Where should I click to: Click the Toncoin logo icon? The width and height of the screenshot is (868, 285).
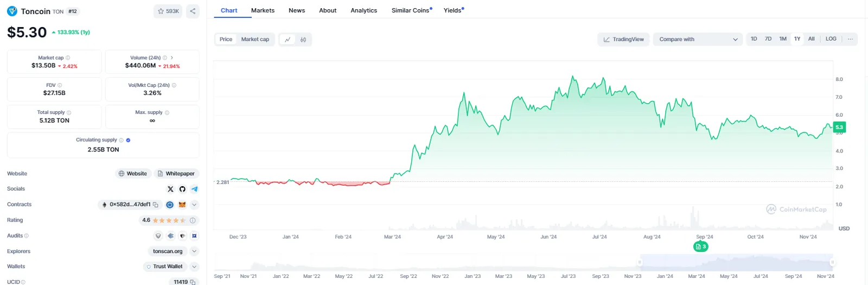coord(12,11)
